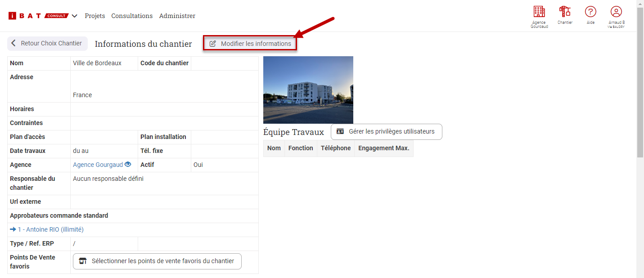Open the Arnaud B user profile icon
Image resolution: width=644 pixels, height=278 pixels.
click(616, 17)
